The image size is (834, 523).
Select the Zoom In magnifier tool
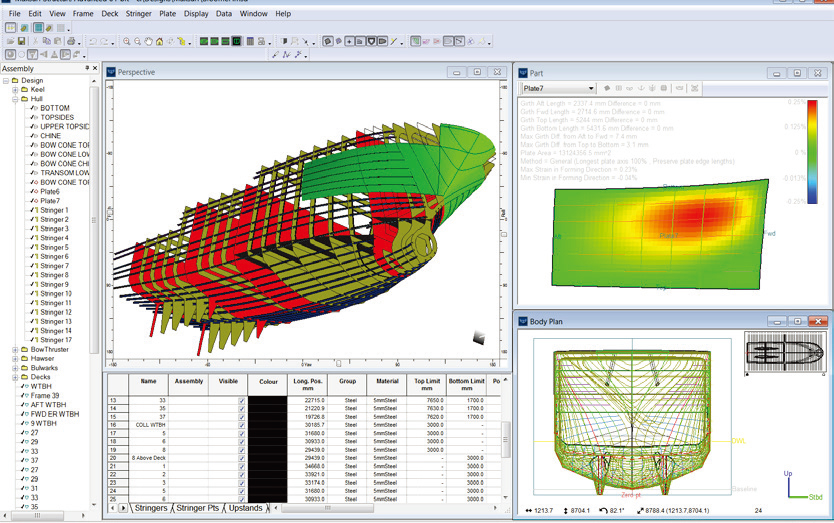[125, 41]
